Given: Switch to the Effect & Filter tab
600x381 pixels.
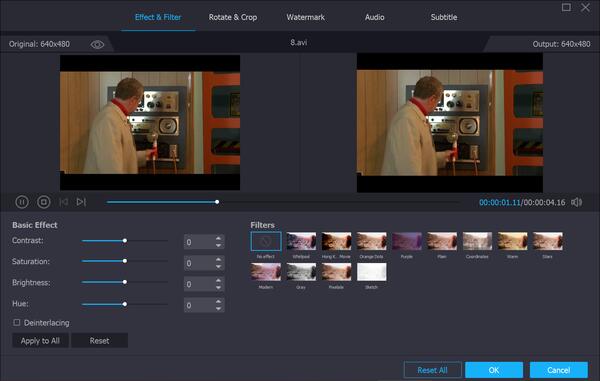Looking at the screenshot, I should [x=158, y=17].
